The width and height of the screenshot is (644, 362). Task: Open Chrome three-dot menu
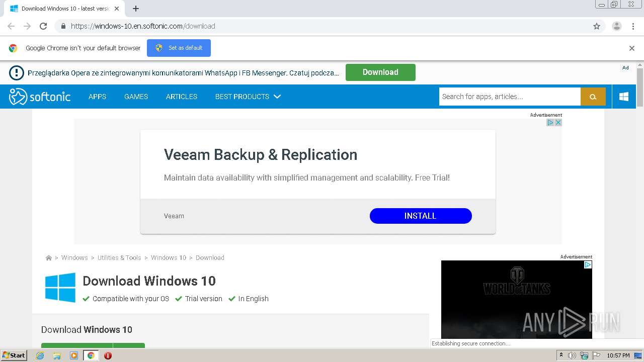tap(633, 26)
